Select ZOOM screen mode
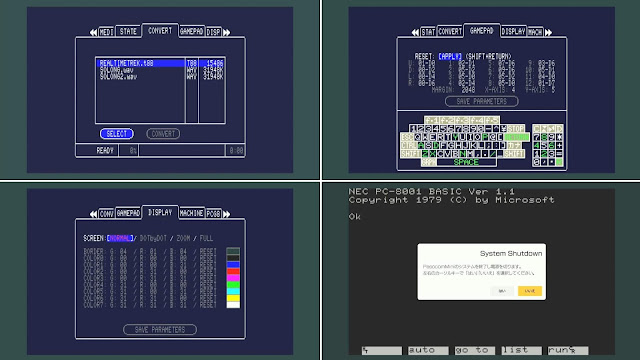The image size is (640, 360). tap(183, 238)
